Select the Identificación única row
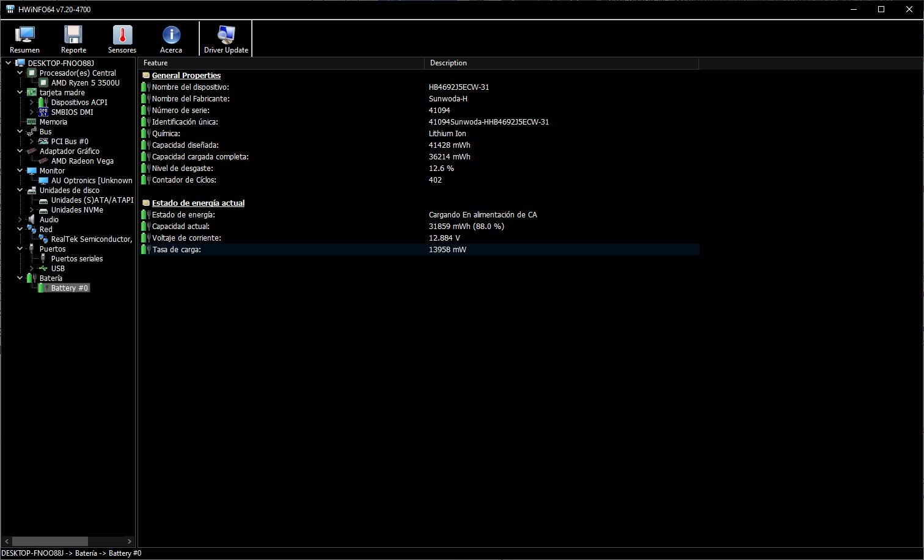 [x=419, y=122]
